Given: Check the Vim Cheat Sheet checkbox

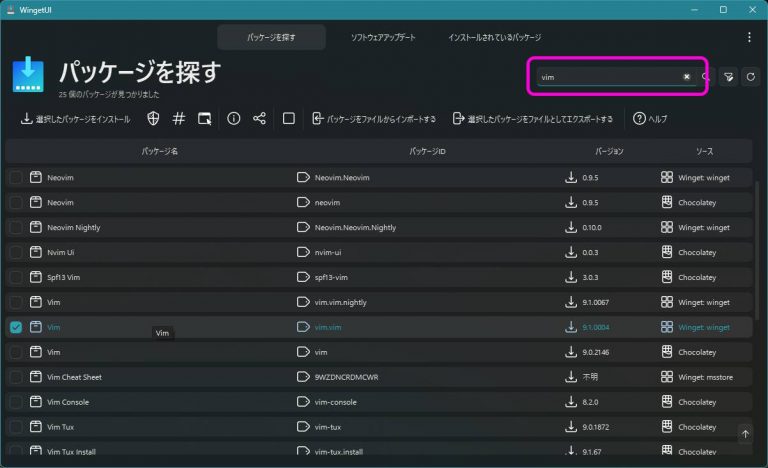Looking at the screenshot, I should 16,377.
